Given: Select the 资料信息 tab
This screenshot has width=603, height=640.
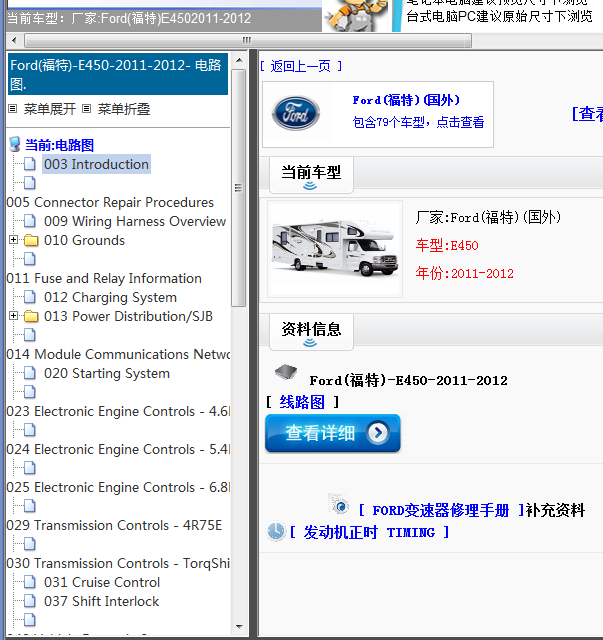Looking at the screenshot, I should coord(311,331).
